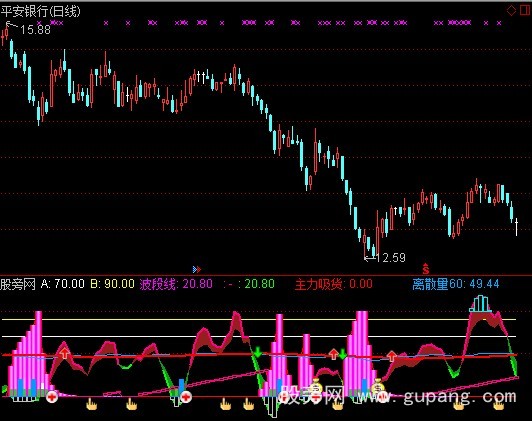Click the parameter A: 70.00

click(62, 284)
